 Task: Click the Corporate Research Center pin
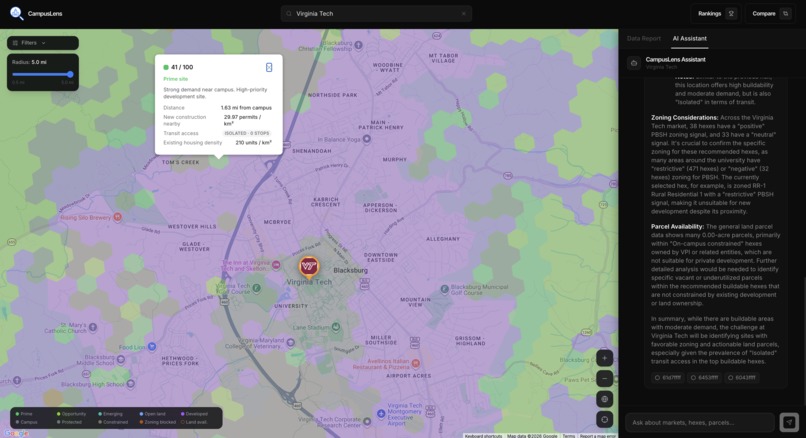(x=367, y=422)
